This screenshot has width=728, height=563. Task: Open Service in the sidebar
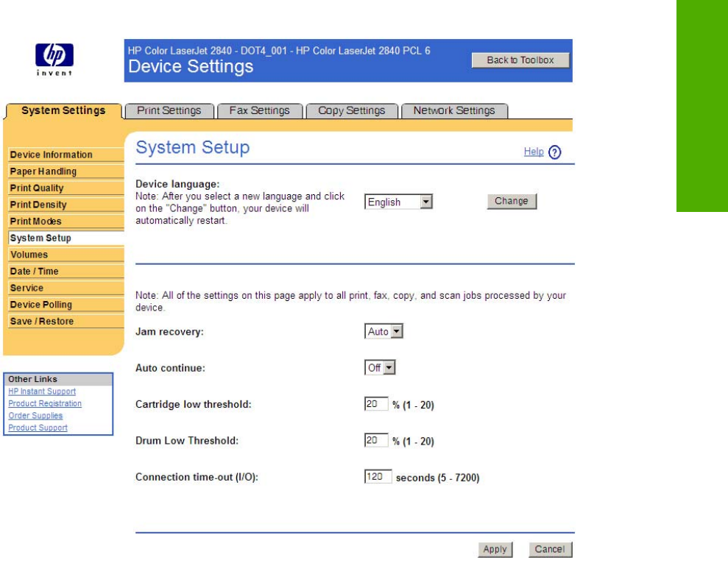coord(66,288)
